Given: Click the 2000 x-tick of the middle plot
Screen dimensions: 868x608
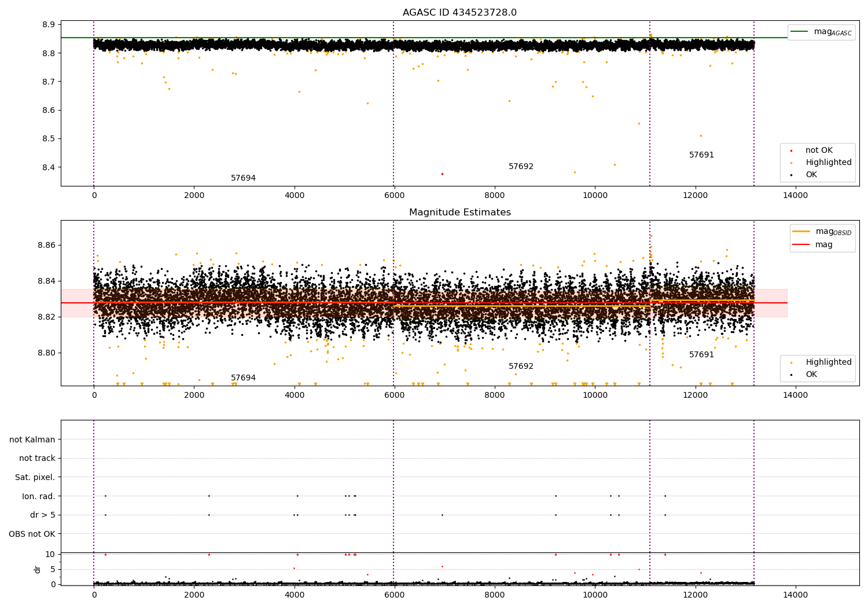Looking at the screenshot, I should (x=194, y=395).
